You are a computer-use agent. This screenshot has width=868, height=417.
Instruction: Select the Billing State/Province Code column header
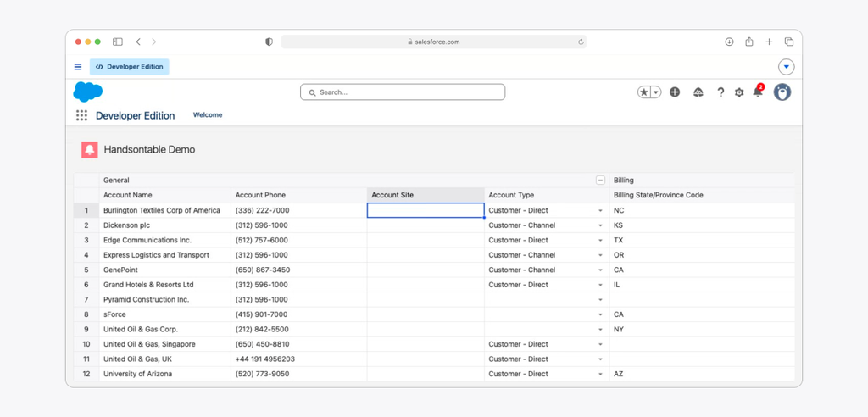click(702, 196)
